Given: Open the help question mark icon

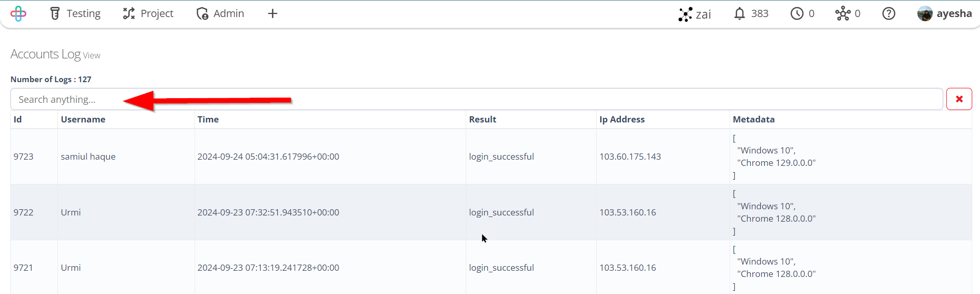Looking at the screenshot, I should [x=889, y=13].
